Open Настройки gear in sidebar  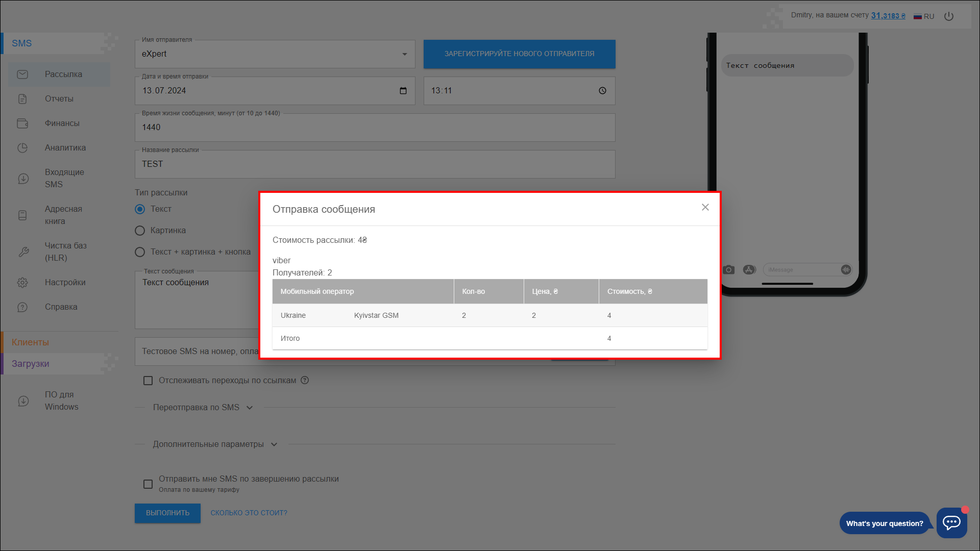pyautogui.click(x=64, y=283)
